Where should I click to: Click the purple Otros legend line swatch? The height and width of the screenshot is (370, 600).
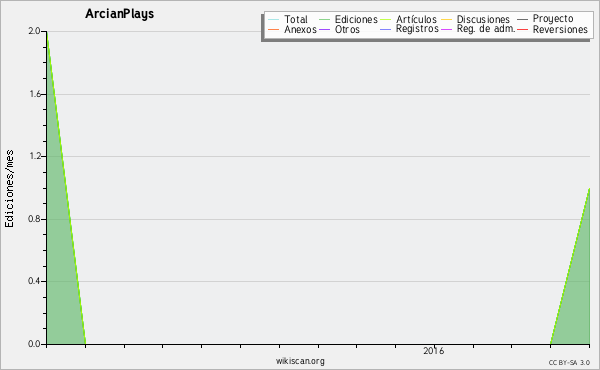(324, 29)
